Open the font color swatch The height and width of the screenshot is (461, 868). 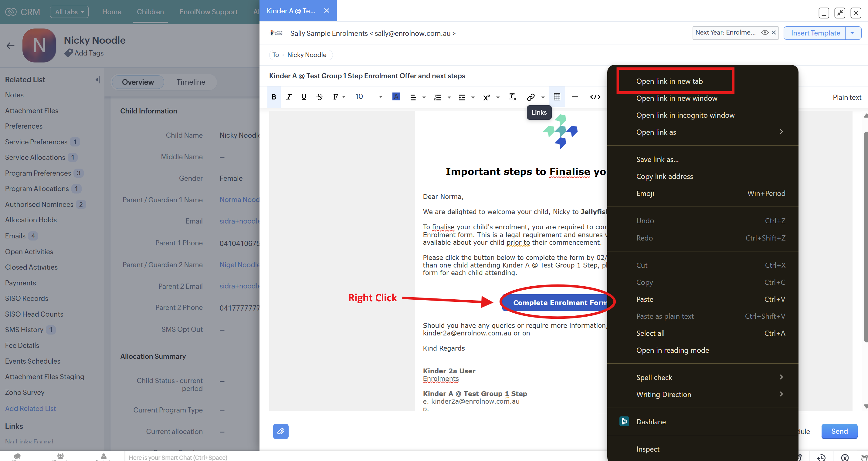(396, 97)
